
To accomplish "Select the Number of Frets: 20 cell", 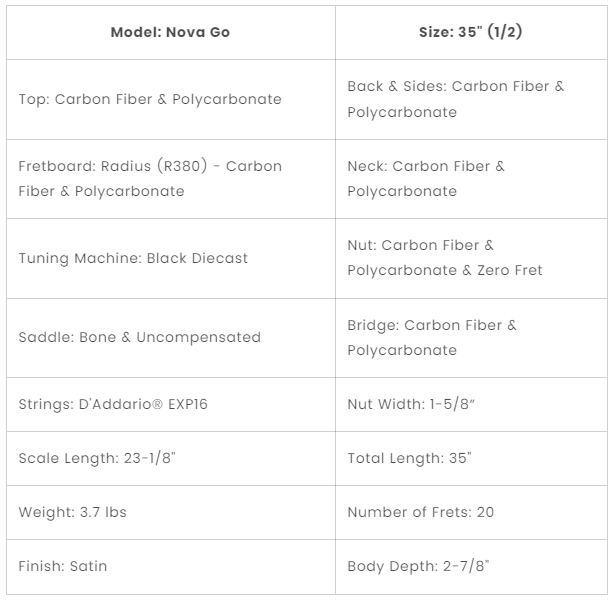I will pyautogui.click(x=471, y=513).
